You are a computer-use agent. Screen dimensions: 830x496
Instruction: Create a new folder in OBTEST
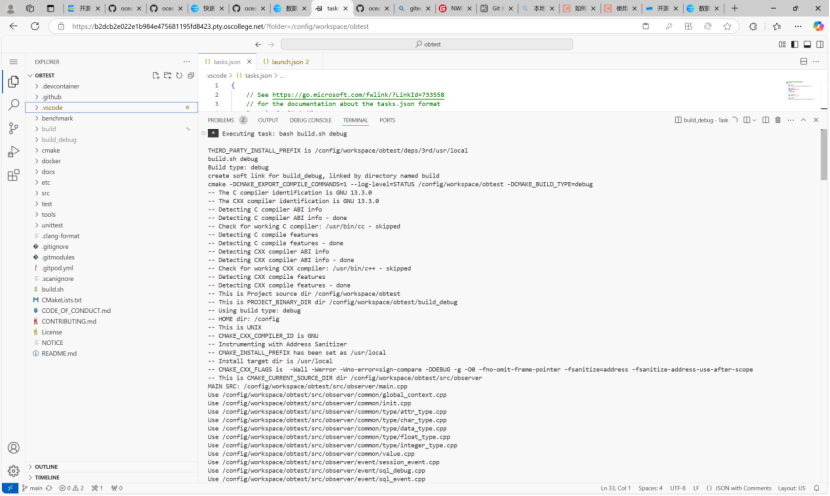[x=167, y=76]
